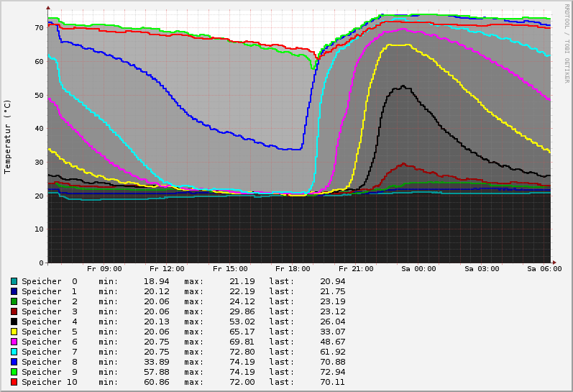Click the bright green Speicher 9 swatch
This screenshot has width=573, height=392.
tap(14, 372)
